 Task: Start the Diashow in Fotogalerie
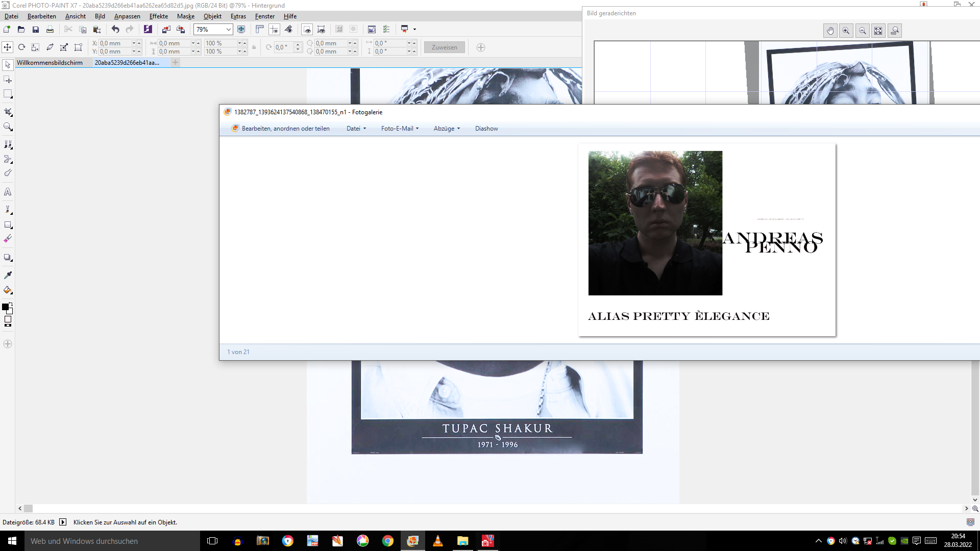(486, 129)
